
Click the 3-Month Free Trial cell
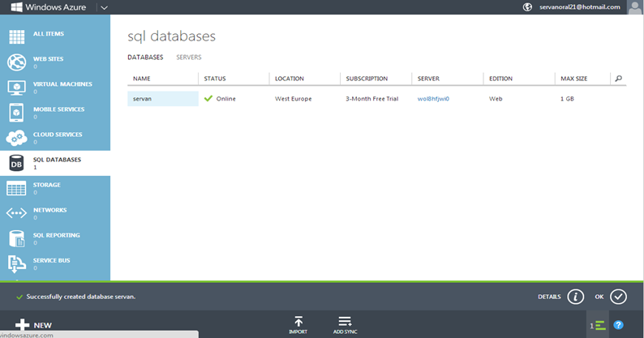click(372, 99)
